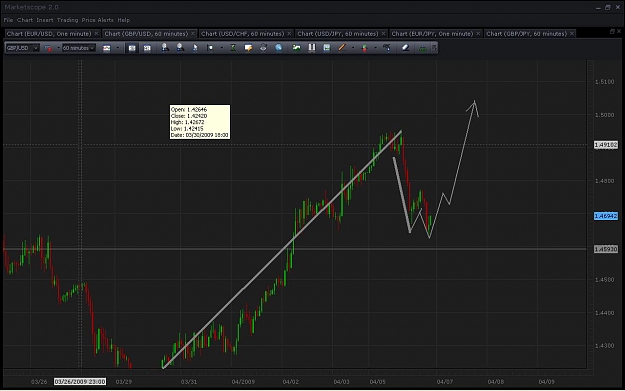Restore the inner chart pane

pyautogui.click(x=612, y=31)
